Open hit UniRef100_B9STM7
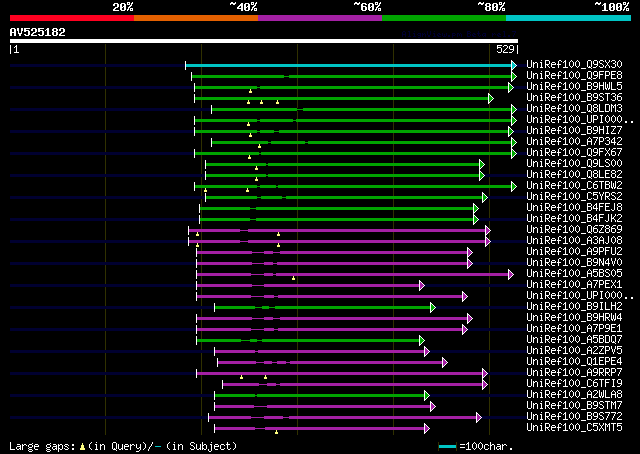This screenshot has width=640, height=454. 574,406
